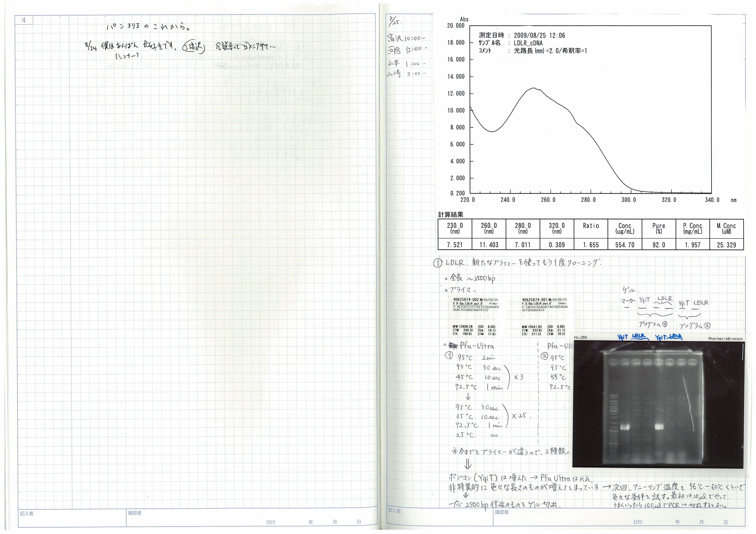
Task: Click the 92.0 Pure percentage cell
Action: coord(658,245)
